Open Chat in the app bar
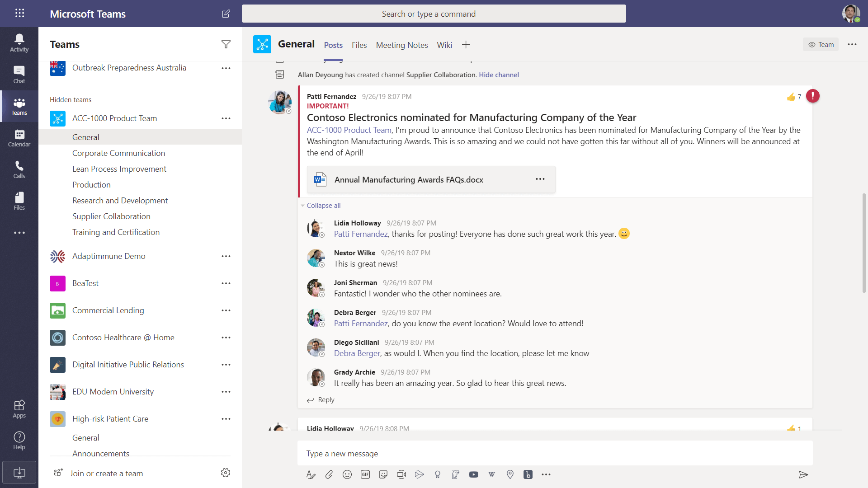 point(19,75)
